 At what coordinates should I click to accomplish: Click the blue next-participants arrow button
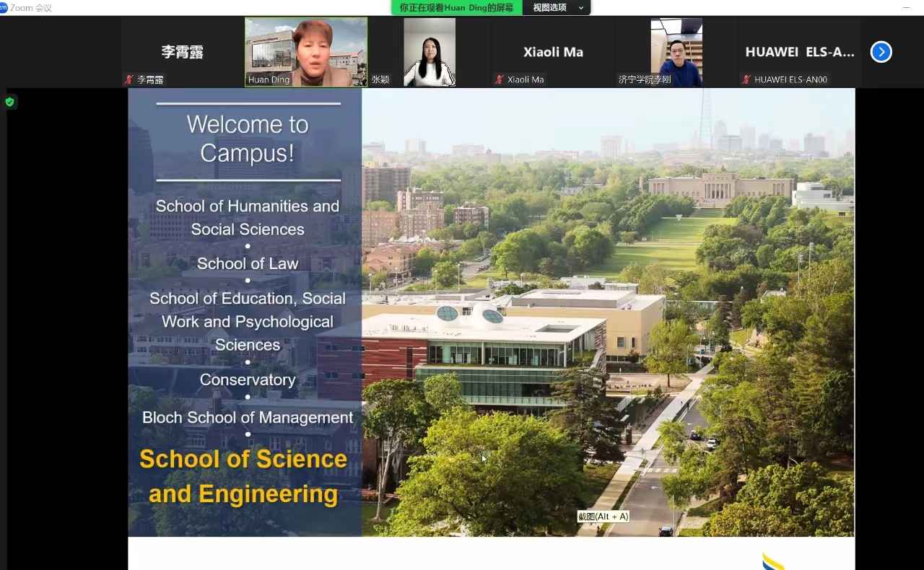coord(881,52)
